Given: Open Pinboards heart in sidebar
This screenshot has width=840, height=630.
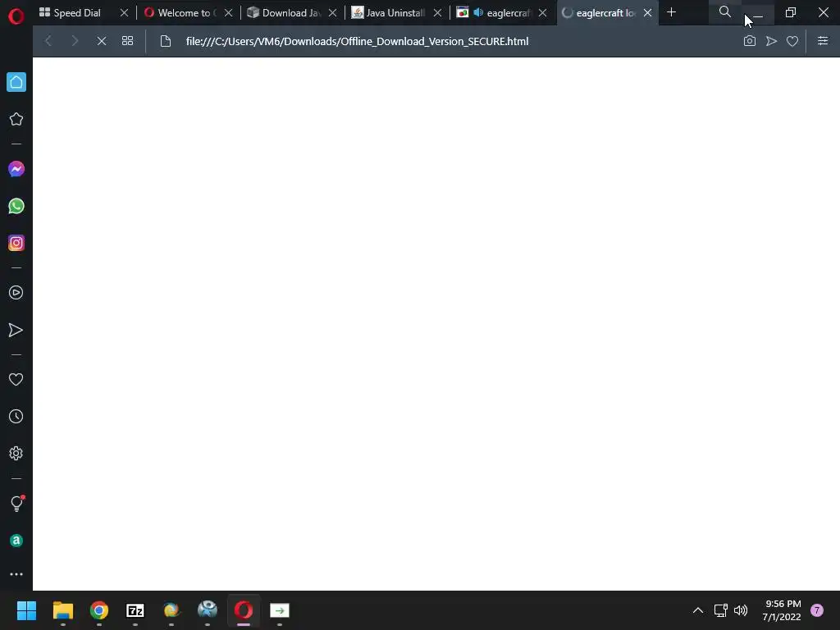Looking at the screenshot, I should (16, 379).
